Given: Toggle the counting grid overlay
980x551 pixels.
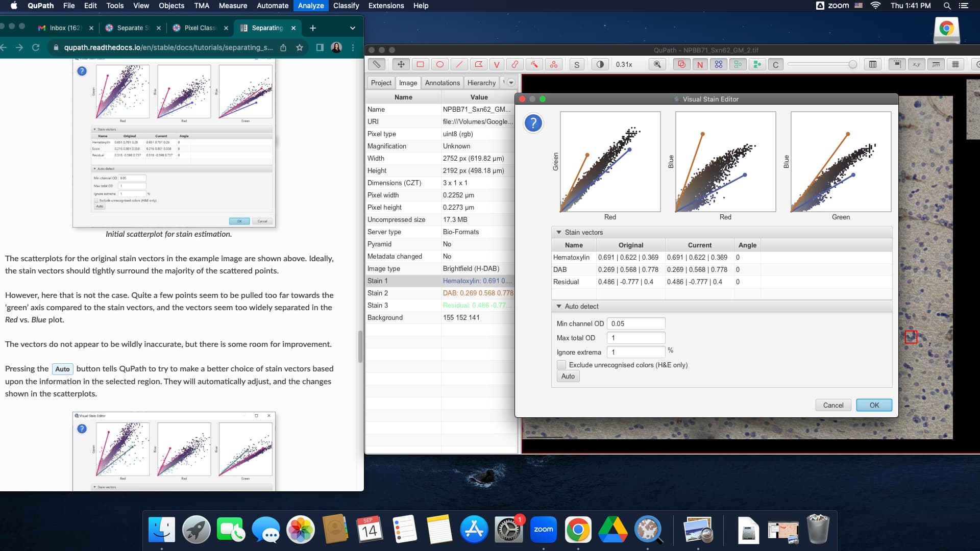Looking at the screenshot, I should pos(957,64).
